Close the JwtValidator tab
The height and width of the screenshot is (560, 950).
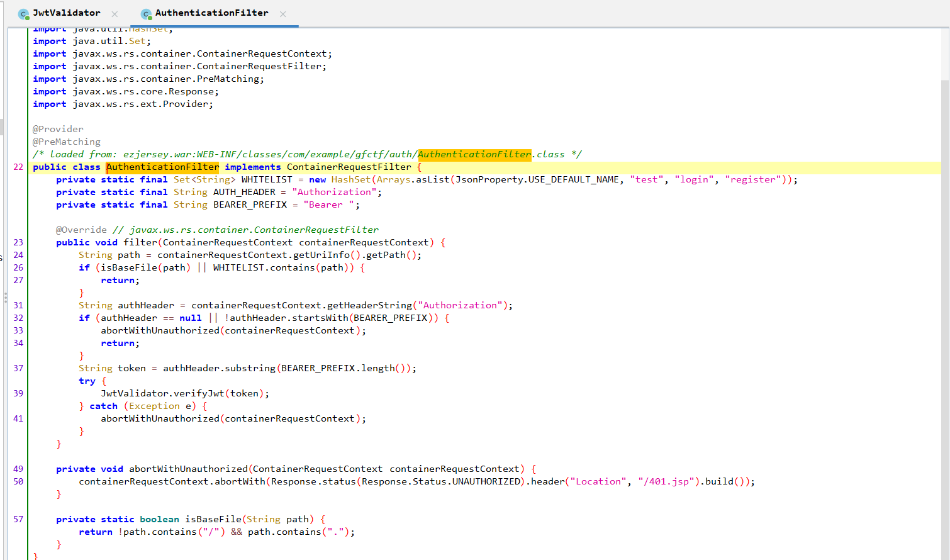click(x=115, y=14)
